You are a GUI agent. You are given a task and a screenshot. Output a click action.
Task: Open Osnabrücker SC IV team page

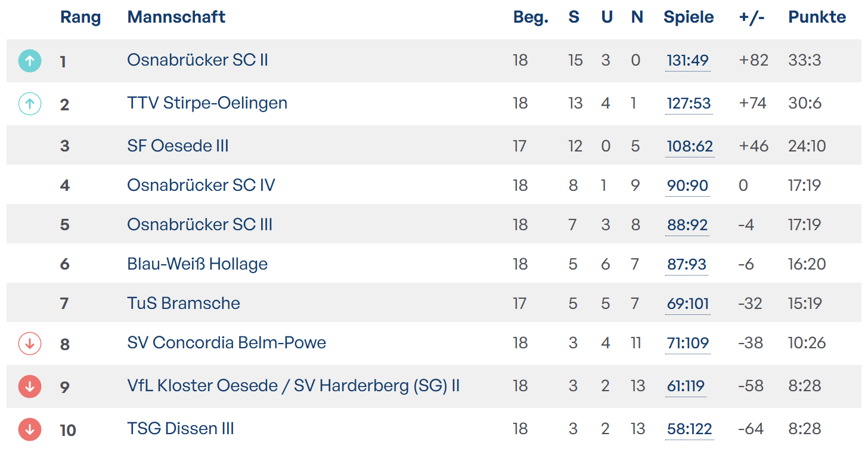[201, 185]
